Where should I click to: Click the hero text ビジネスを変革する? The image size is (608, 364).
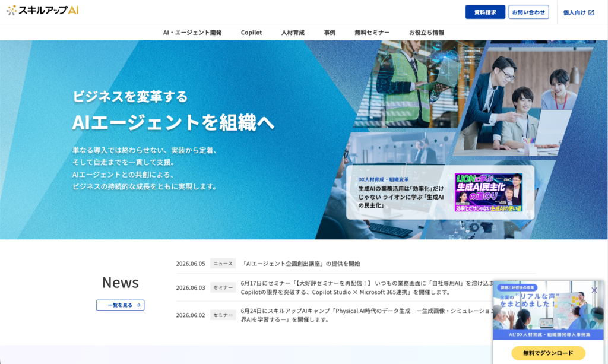click(x=130, y=96)
